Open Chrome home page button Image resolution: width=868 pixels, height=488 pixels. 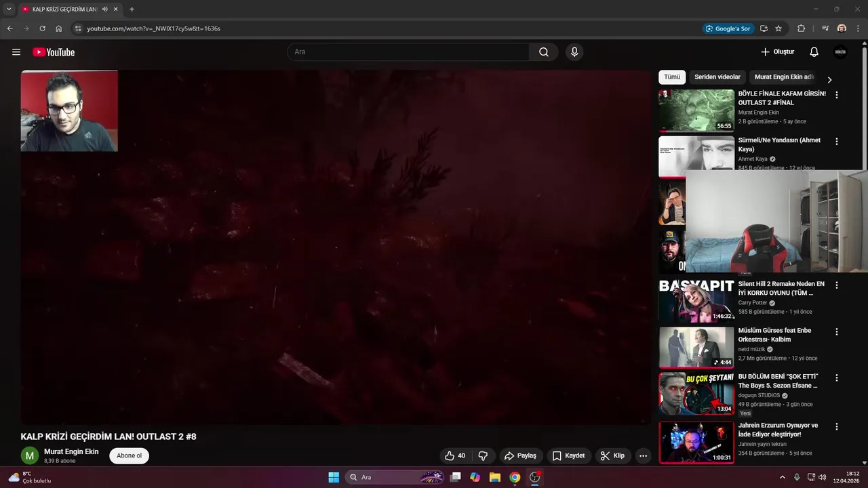(59, 28)
